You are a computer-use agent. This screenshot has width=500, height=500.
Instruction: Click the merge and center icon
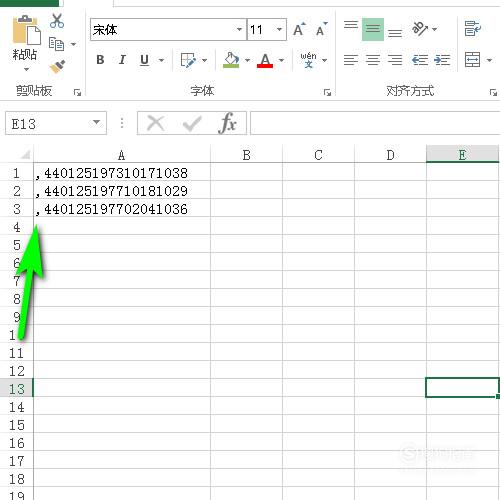(x=473, y=60)
